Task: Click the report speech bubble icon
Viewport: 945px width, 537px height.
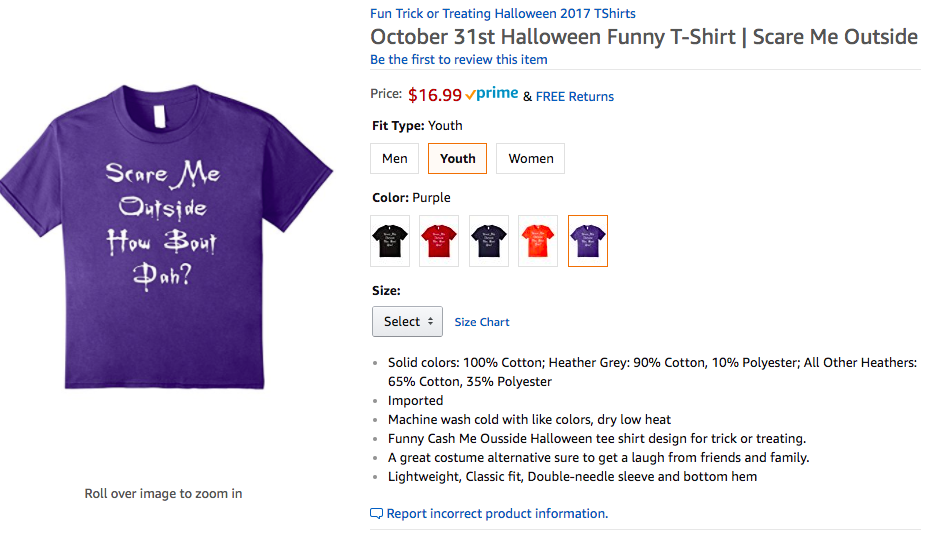Action: point(376,513)
